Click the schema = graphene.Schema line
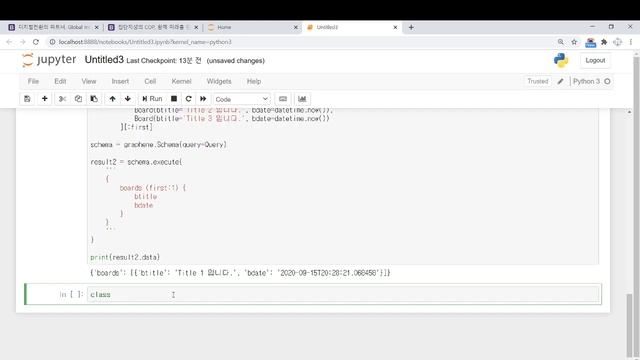Viewport: 640px width, 360px height. click(158, 144)
